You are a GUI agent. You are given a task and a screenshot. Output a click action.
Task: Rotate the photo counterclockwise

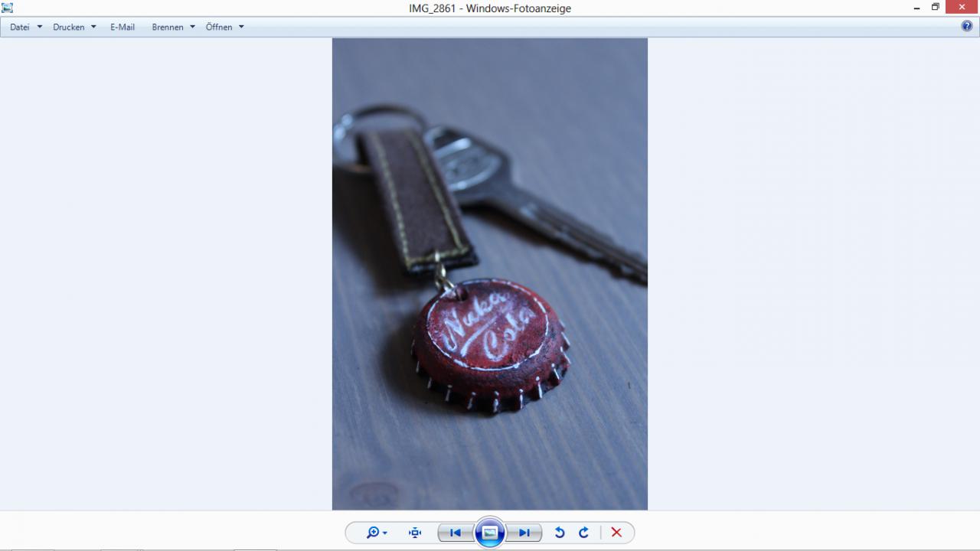[560, 533]
